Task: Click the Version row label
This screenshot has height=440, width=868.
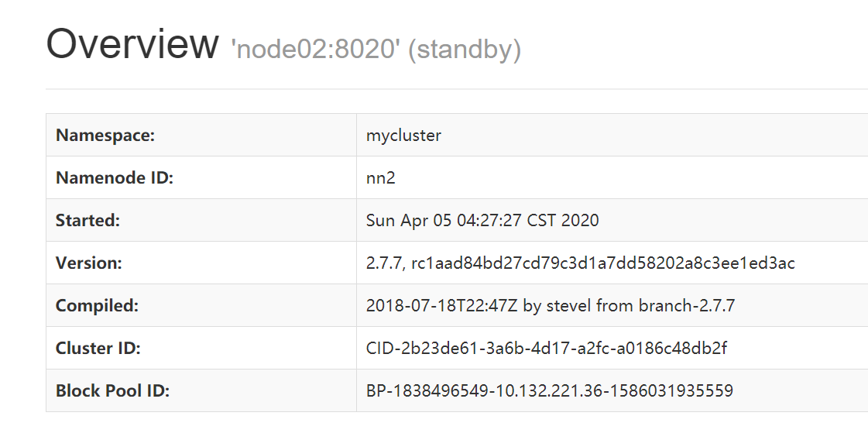Action: (x=89, y=263)
